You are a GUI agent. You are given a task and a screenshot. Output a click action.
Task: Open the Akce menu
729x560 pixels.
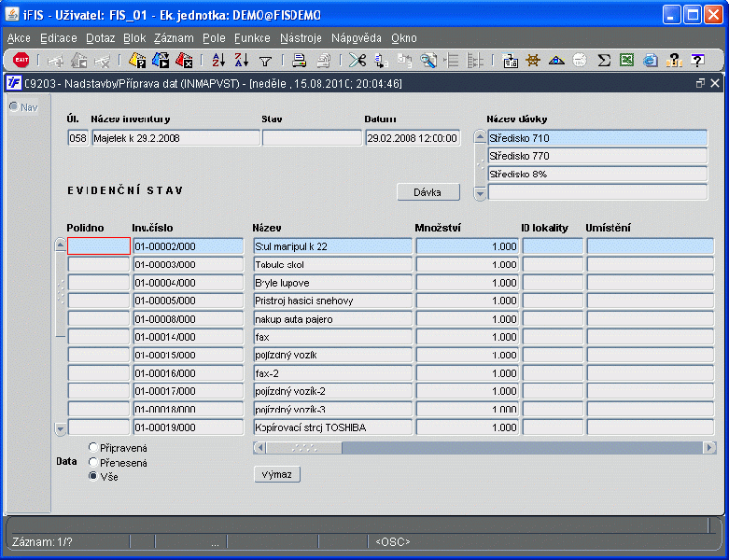tap(19, 38)
